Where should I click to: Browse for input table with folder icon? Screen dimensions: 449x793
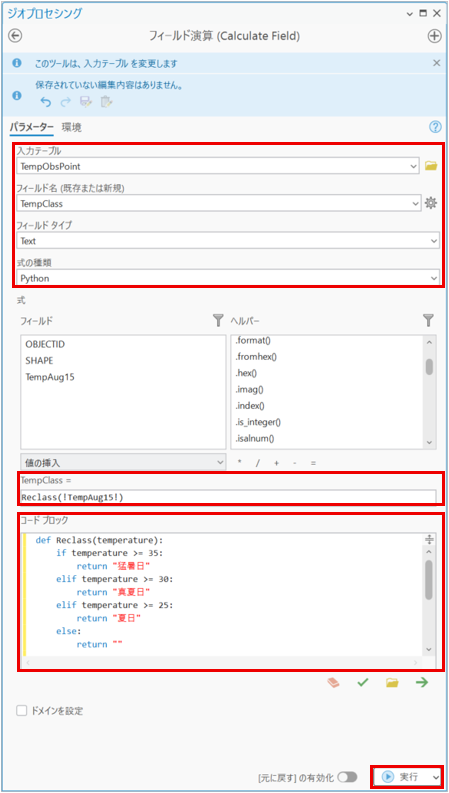coord(431,165)
